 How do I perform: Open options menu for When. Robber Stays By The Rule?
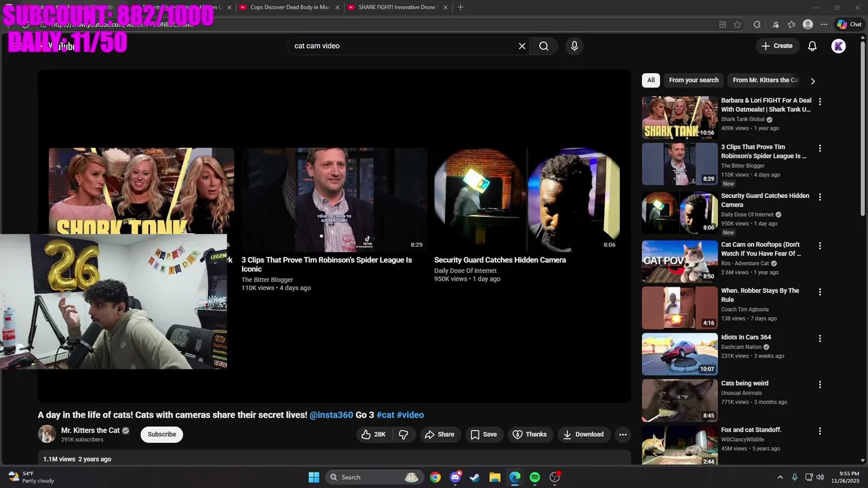[x=820, y=291]
